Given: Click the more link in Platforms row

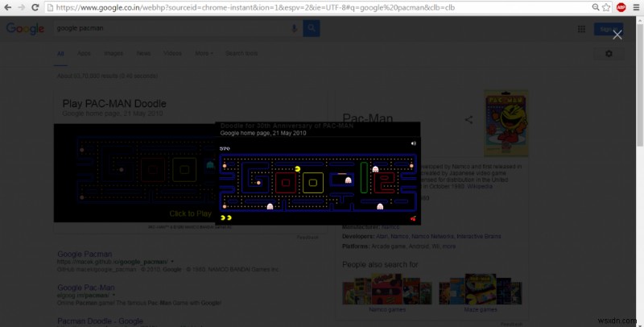Looking at the screenshot, I should pyautogui.click(x=449, y=246).
